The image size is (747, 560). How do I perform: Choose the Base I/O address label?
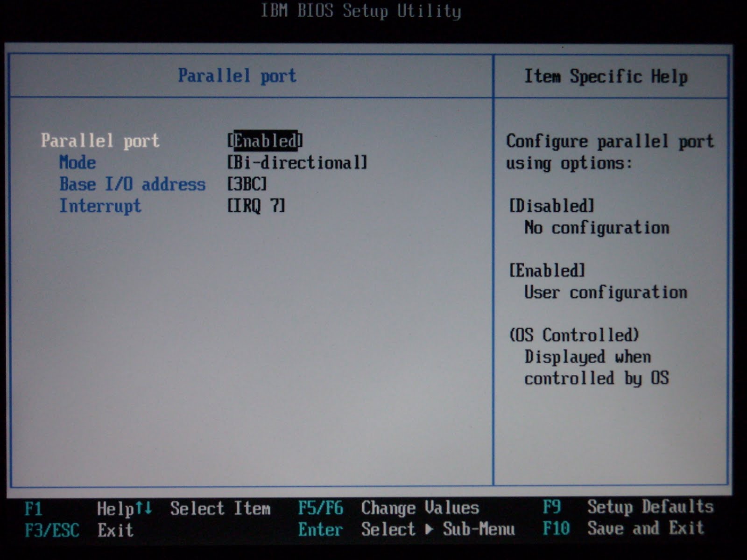[x=132, y=184]
